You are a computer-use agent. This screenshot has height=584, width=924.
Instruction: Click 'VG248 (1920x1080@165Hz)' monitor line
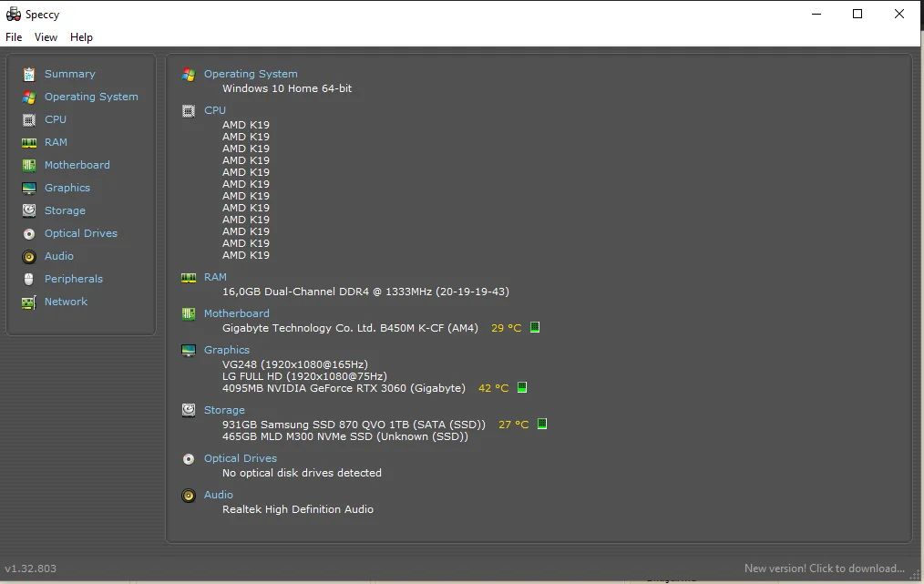(x=294, y=364)
